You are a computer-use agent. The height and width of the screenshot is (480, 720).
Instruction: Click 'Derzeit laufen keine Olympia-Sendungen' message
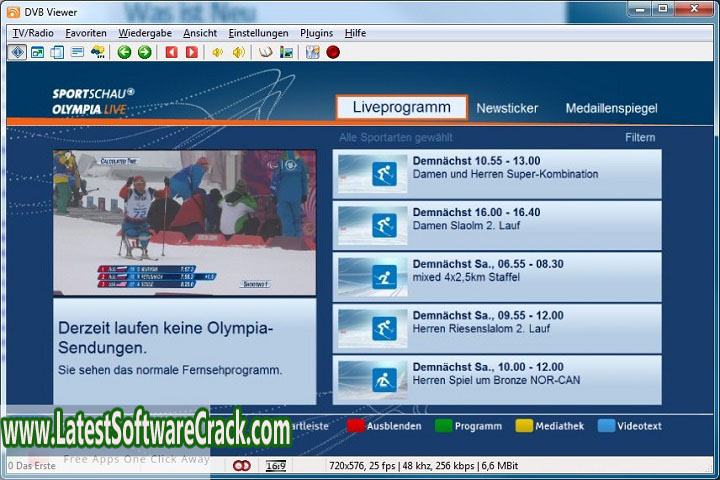pos(166,338)
